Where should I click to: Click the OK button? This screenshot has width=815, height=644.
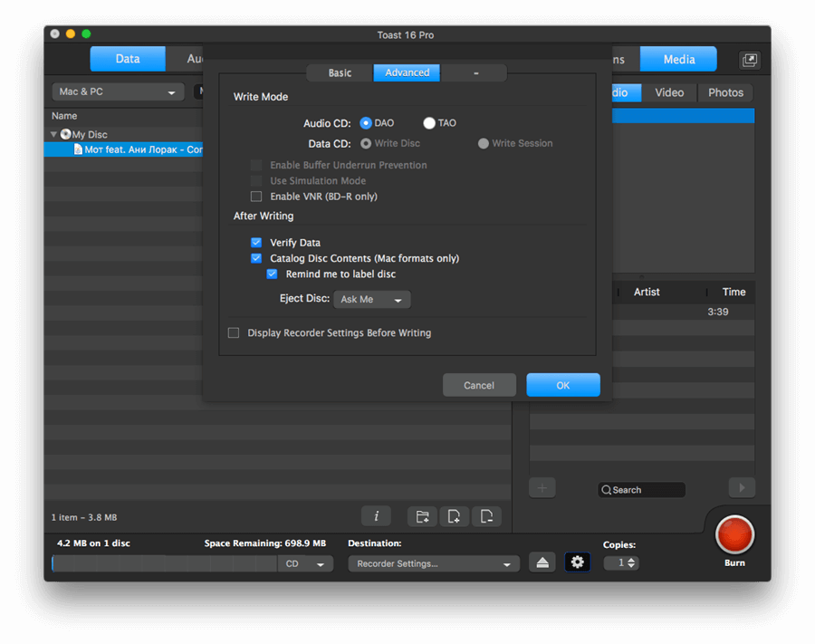pos(563,385)
